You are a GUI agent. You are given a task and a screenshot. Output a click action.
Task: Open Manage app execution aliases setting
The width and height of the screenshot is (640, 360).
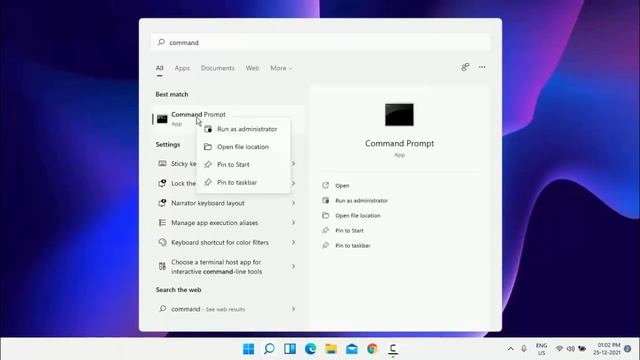tap(228, 222)
